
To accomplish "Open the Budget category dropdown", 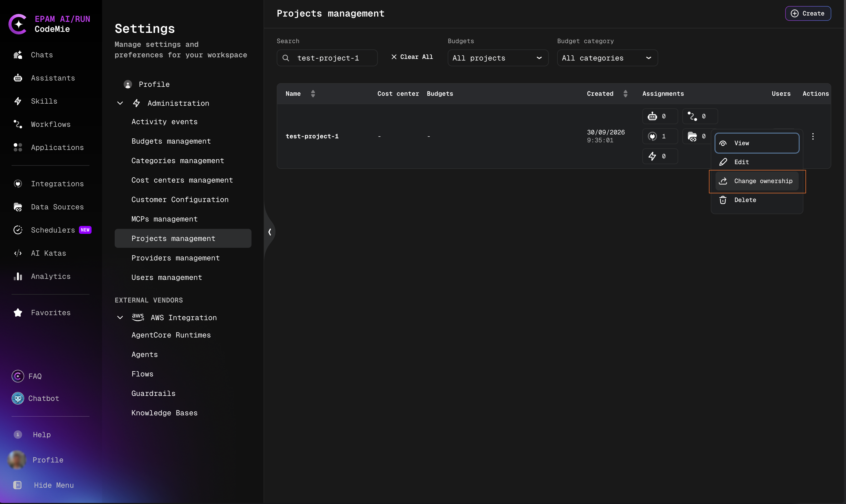I will point(607,58).
